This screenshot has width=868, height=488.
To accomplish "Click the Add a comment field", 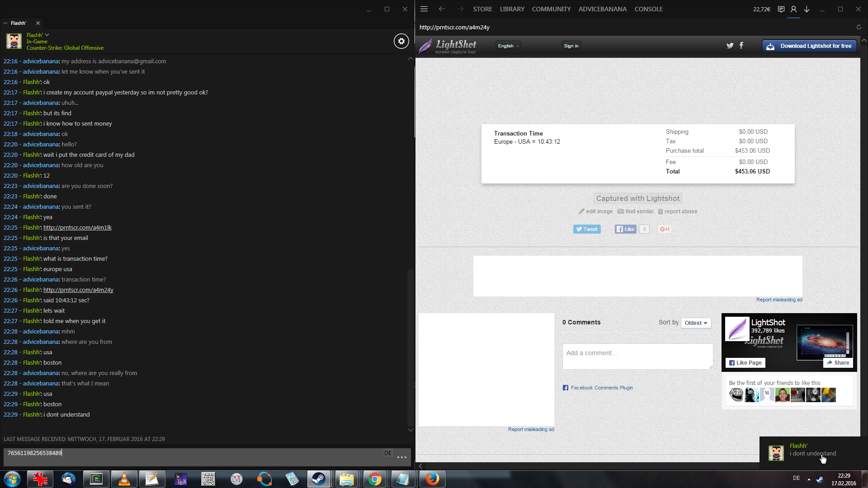I will point(637,356).
